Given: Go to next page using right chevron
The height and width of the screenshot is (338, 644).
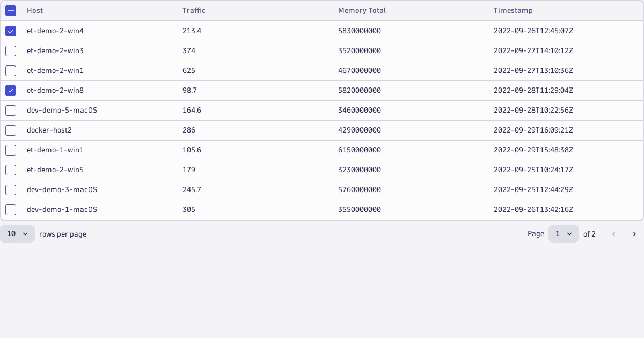Looking at the screenshot, I should click(x=634, y=234).
